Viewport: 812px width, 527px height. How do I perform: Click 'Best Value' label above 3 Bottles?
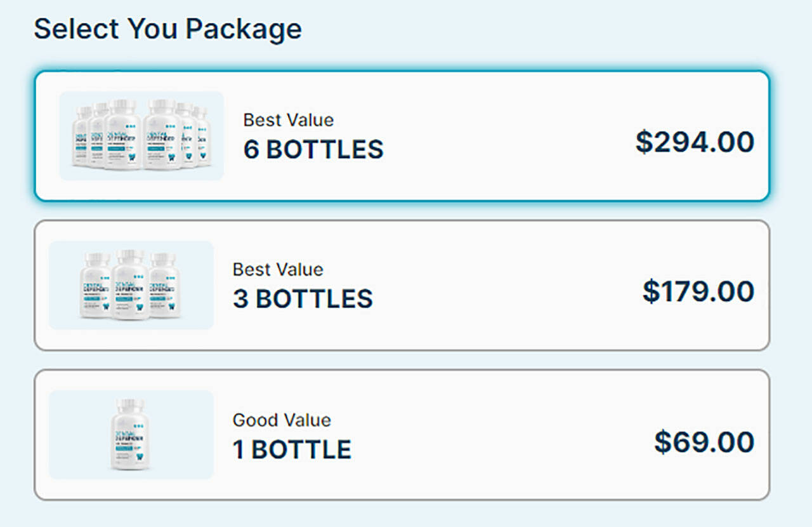pos(278,269)
